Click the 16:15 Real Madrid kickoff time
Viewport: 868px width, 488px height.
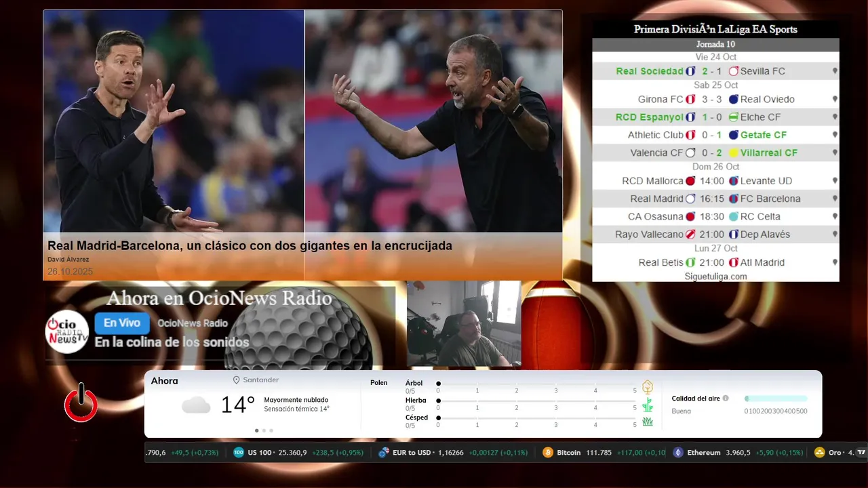(711, 199)
